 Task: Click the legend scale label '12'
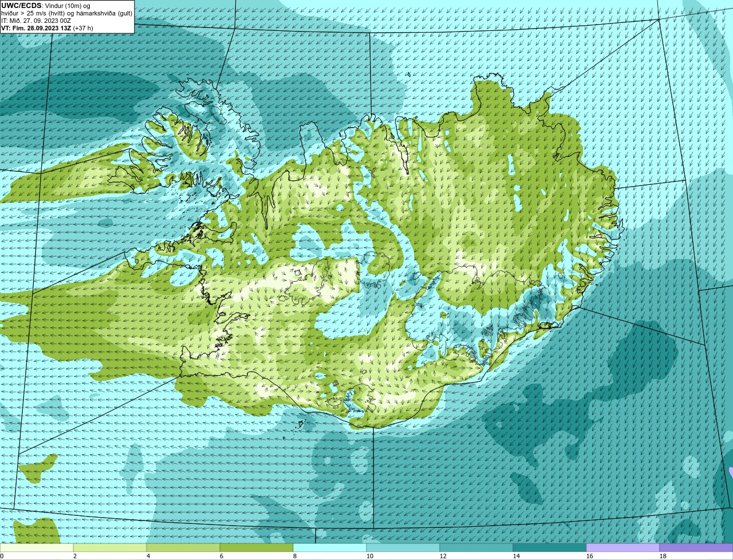[x=443, y=556]
